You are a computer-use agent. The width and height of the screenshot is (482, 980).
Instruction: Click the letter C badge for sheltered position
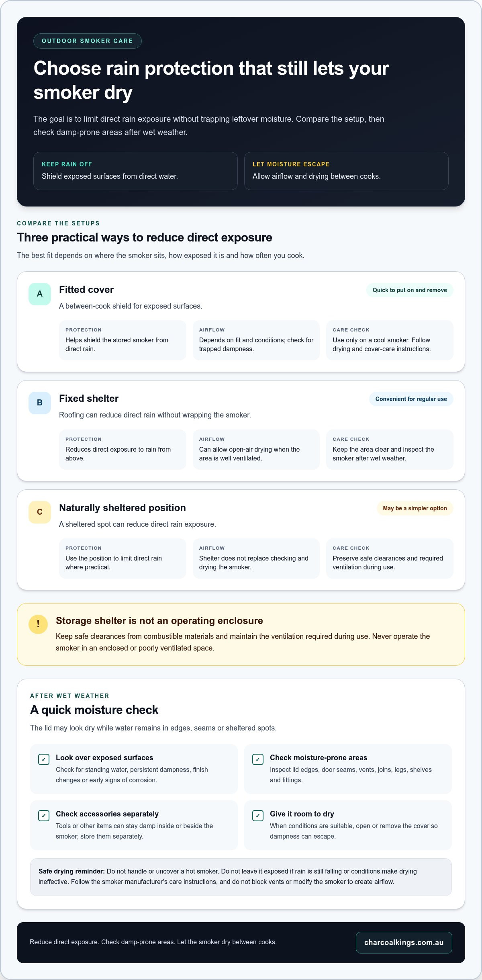pyautogui.click(x=40, y=512)
